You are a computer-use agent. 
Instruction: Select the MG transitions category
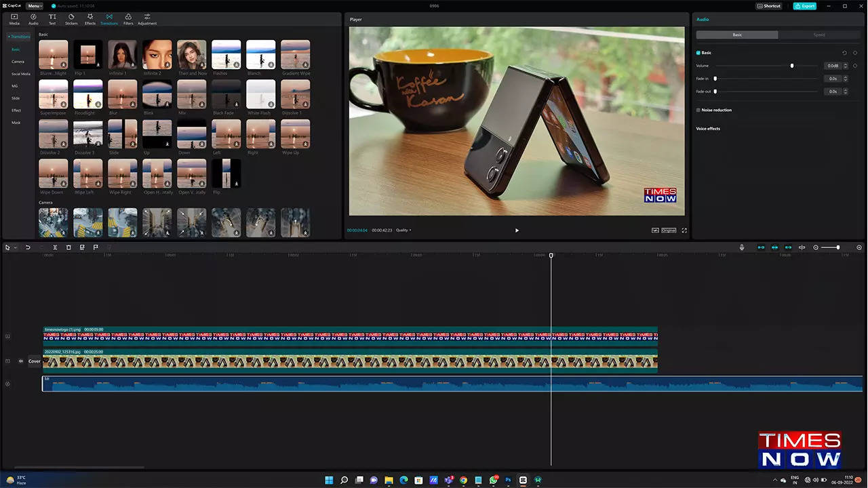click(x=15, y=86)
